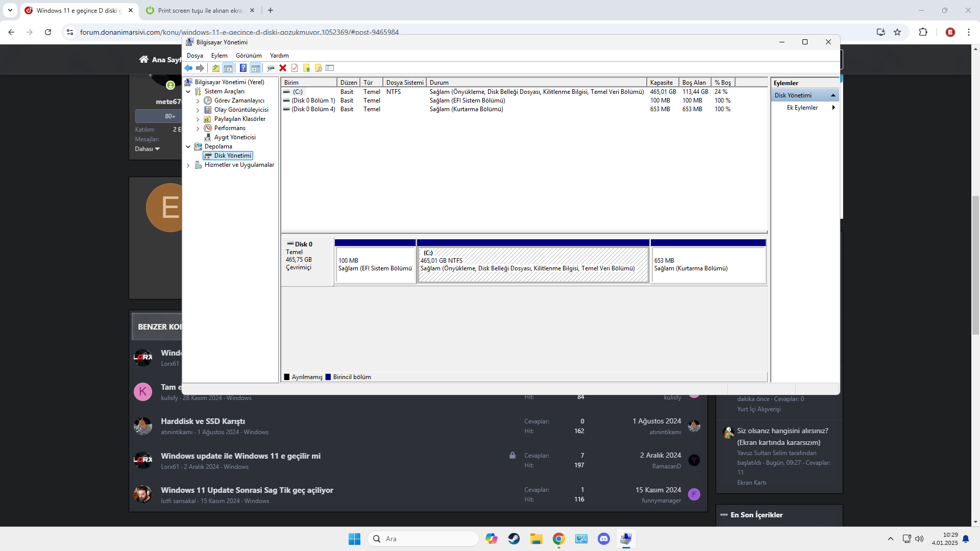Select the (Disk 0 Bölüm 1) row
Screen dimensions: 980x551
click(x=524, y=101)
